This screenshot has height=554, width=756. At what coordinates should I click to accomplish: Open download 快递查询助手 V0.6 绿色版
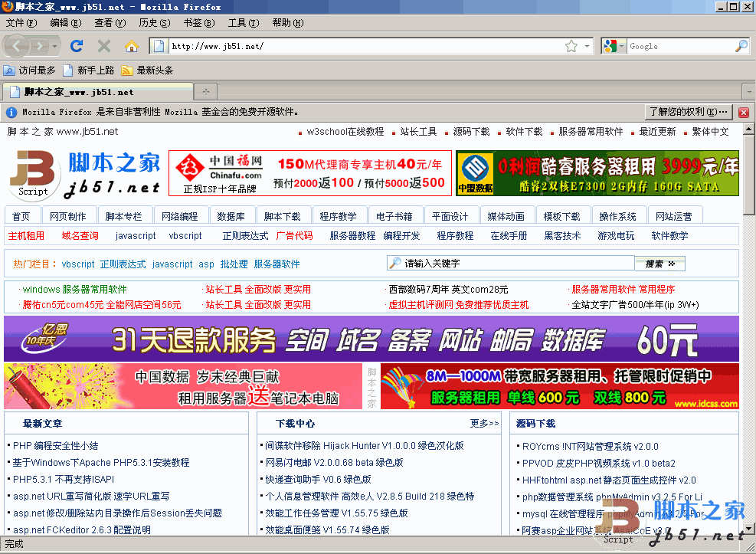pyautogui.click(x=318, y=480)
